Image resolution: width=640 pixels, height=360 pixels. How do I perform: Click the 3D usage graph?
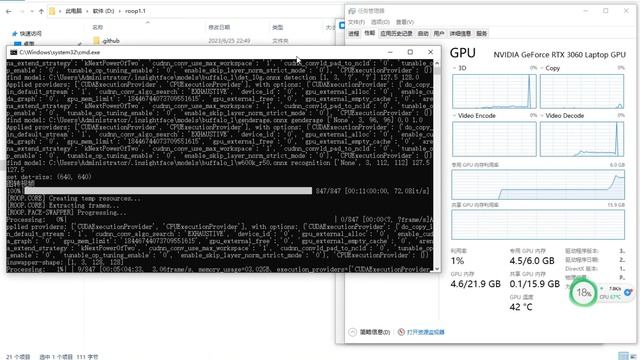(494, 91)
